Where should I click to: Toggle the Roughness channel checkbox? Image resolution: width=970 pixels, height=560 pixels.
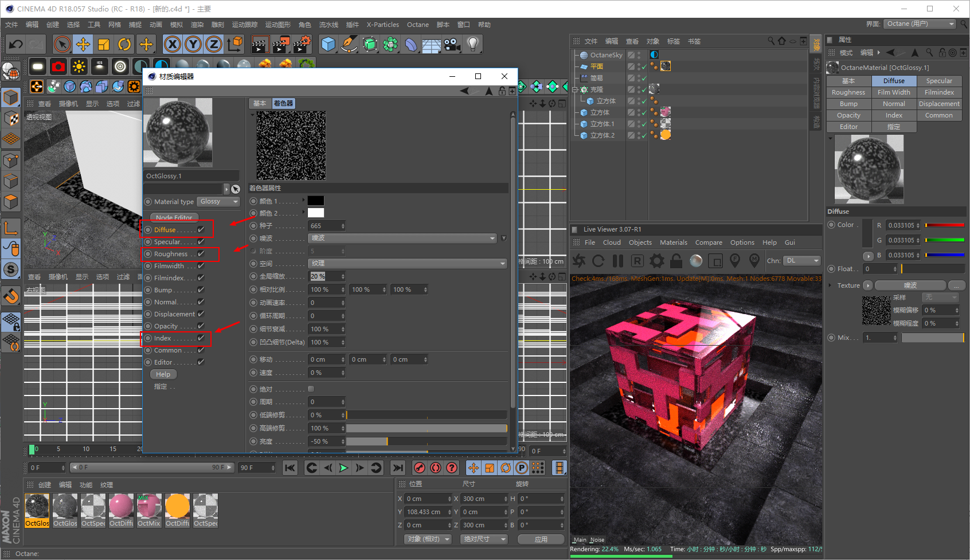(x=201, y=253)
